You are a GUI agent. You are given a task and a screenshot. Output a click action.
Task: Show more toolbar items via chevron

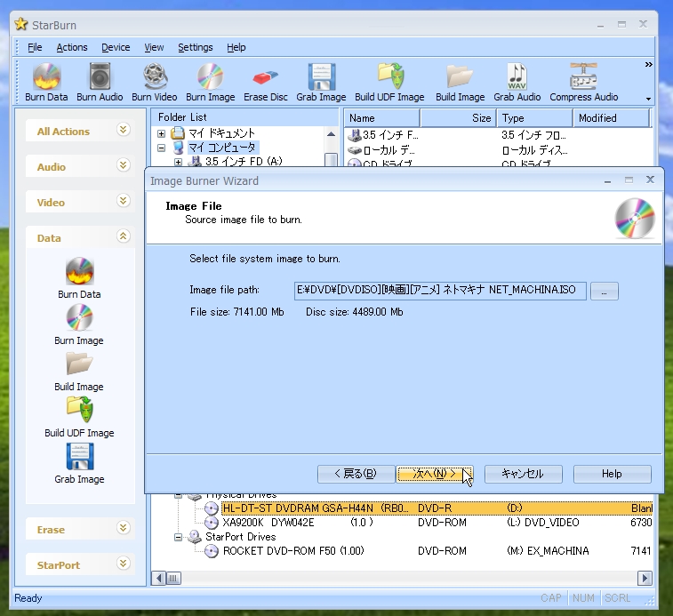tap(648, 64)
